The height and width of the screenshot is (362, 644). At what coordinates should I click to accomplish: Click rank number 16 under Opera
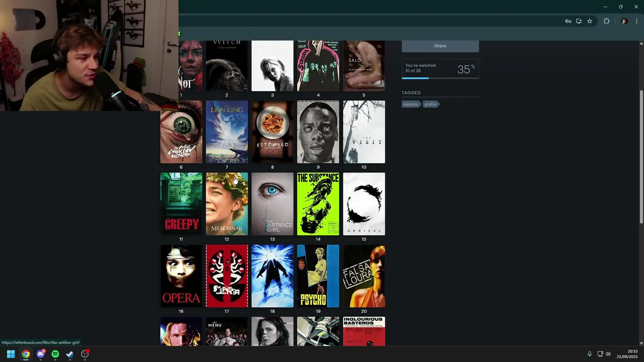(x=181, y=311)
